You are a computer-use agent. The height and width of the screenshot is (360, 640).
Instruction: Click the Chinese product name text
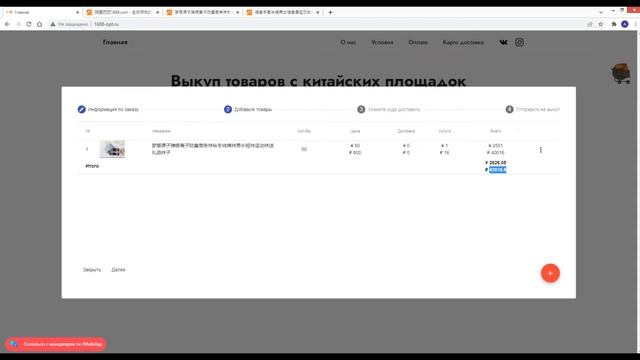[x=213, y=149]
